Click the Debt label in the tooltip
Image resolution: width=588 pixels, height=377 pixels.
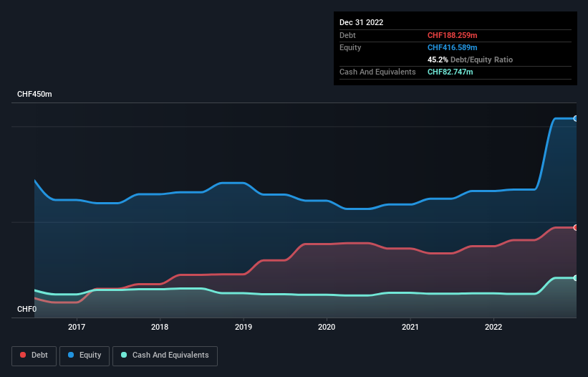pos(347,35)
